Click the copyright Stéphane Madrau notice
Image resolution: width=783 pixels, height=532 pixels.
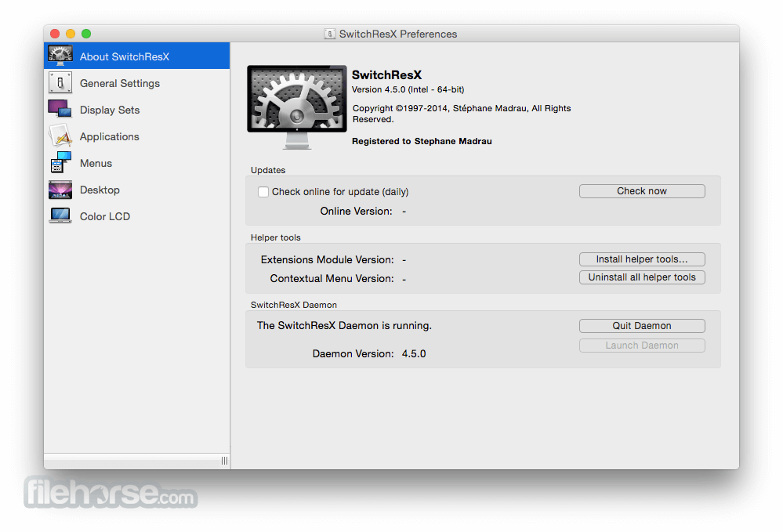462,114
